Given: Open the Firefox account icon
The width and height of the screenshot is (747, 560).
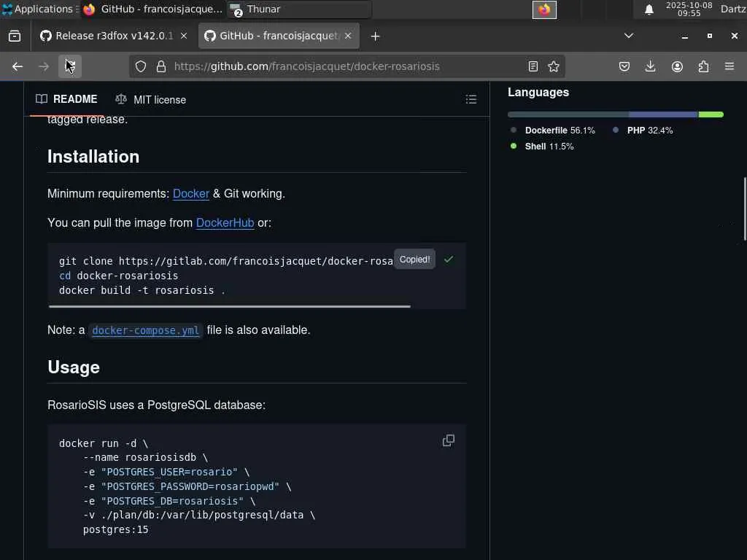Looking at the screenshot, I should tap(677, 66).
